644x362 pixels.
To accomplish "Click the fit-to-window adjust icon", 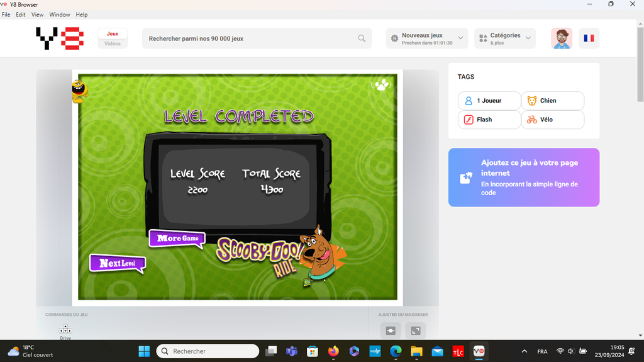I will click(x=390, y=331).
